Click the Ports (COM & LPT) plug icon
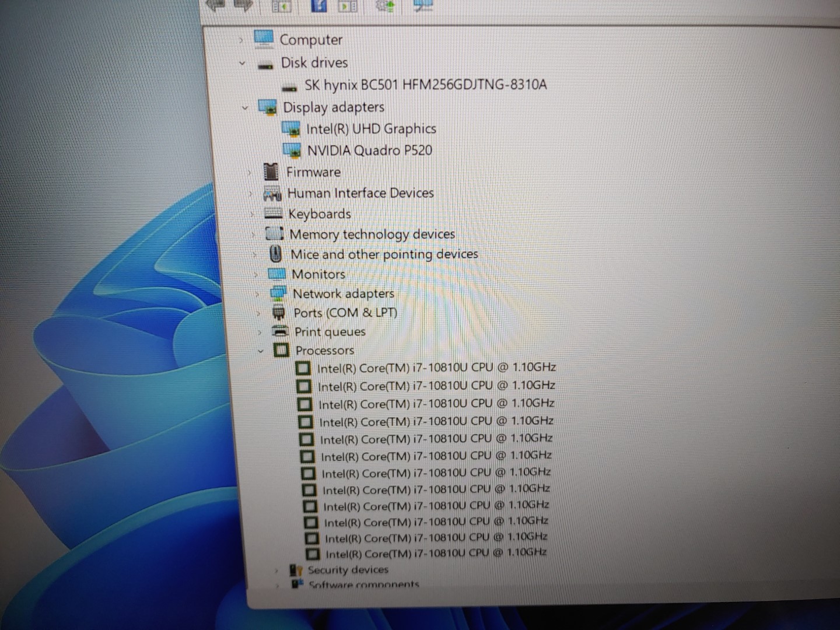Viewport: 840px width, 630px height. 279,313
